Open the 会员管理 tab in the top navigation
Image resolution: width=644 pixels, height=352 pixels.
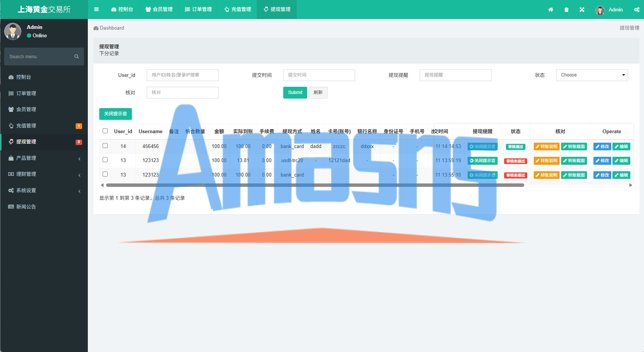[x=159, y=10]
